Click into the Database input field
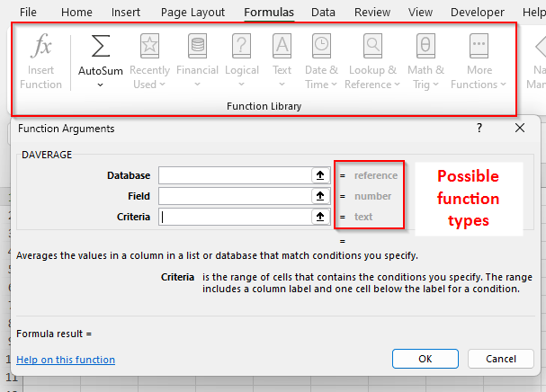The image size is (546, 392). tap(235, 175)
